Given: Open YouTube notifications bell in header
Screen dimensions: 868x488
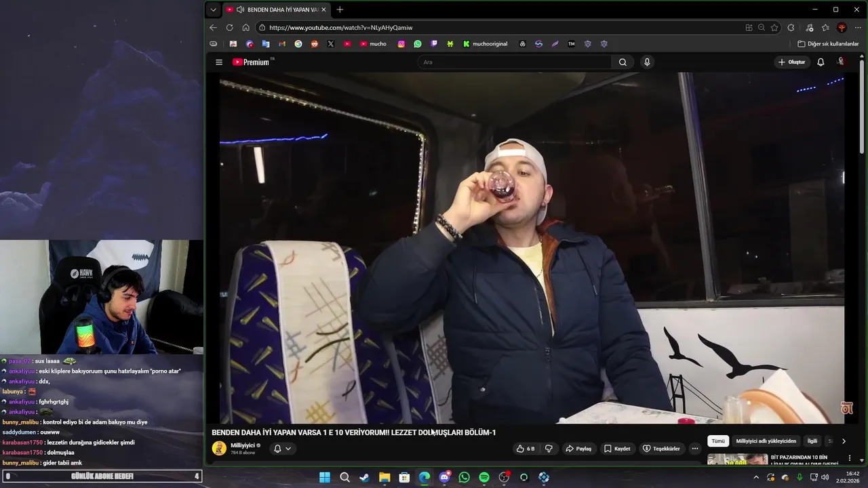Looking at the screenshot, I should pyautogui.click(x=821, y=62).
